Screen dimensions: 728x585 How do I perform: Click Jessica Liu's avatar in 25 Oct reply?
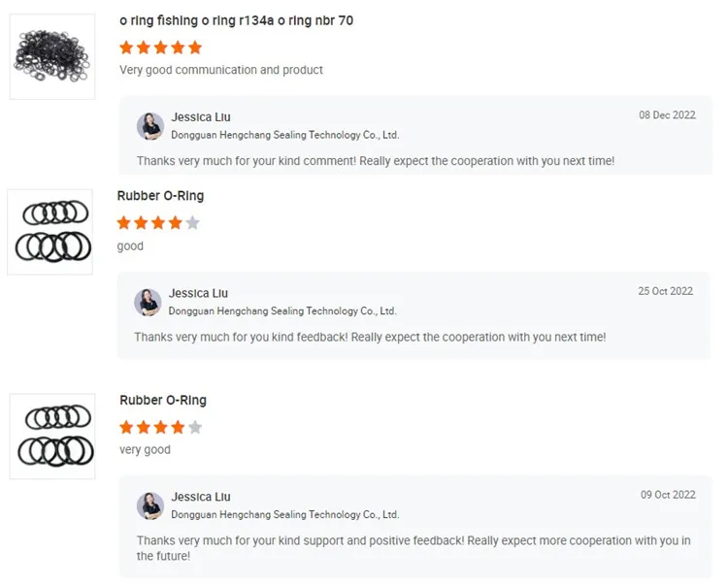(x=148, y=302)
